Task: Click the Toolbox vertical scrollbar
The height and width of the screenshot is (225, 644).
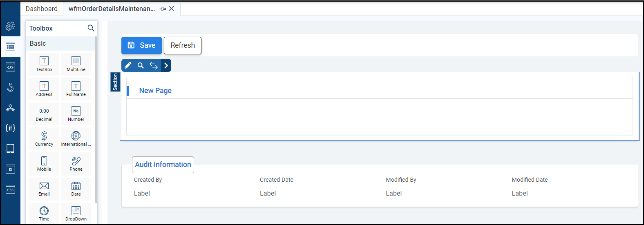Action: point(96,123)
